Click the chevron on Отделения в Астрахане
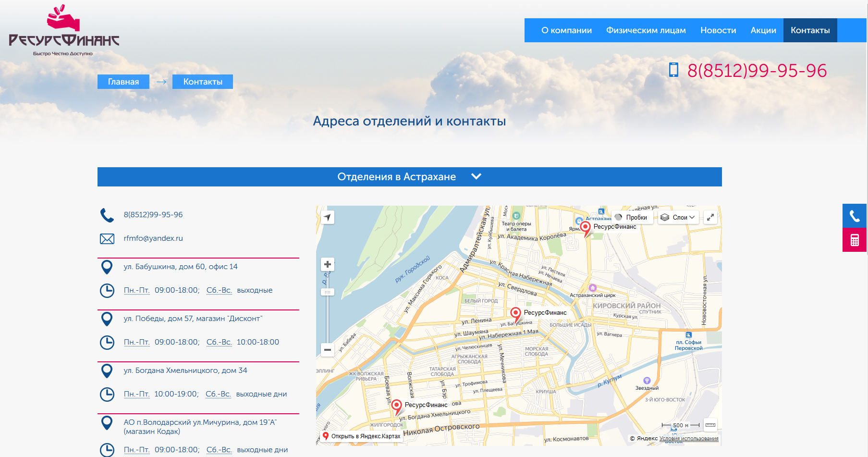The image size is (868, 457). click(476, 176)
